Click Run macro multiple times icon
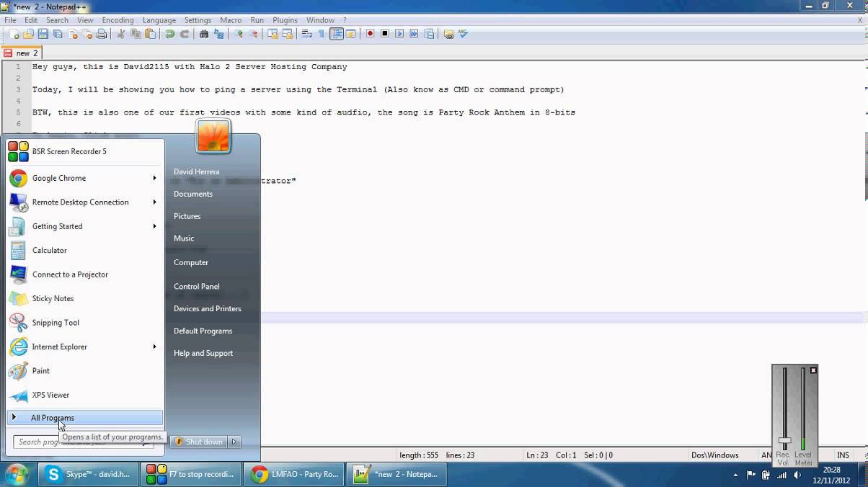This screenshot has height=487, width=868. [x=414, y=34]
